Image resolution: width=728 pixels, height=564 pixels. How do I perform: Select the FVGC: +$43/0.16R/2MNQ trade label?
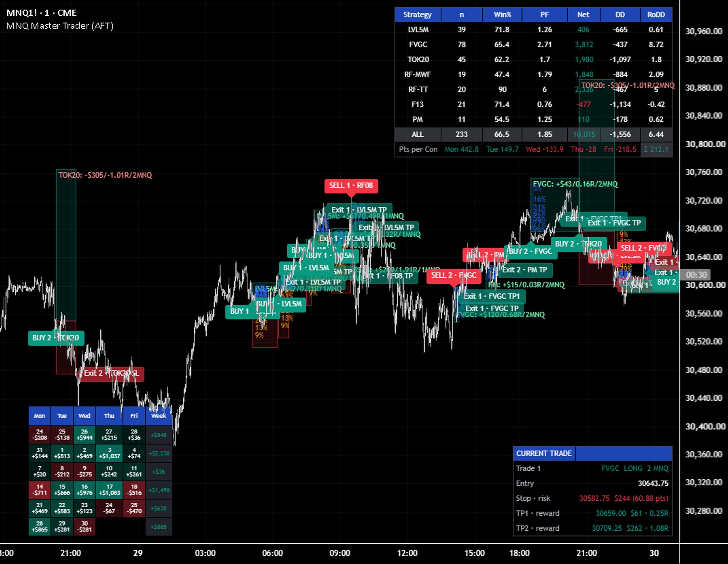575,184
